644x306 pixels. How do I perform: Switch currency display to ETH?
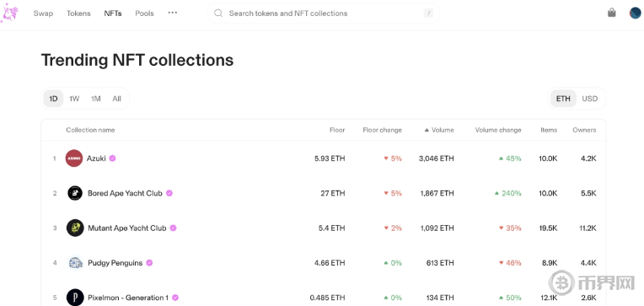[x=563, y=99]
